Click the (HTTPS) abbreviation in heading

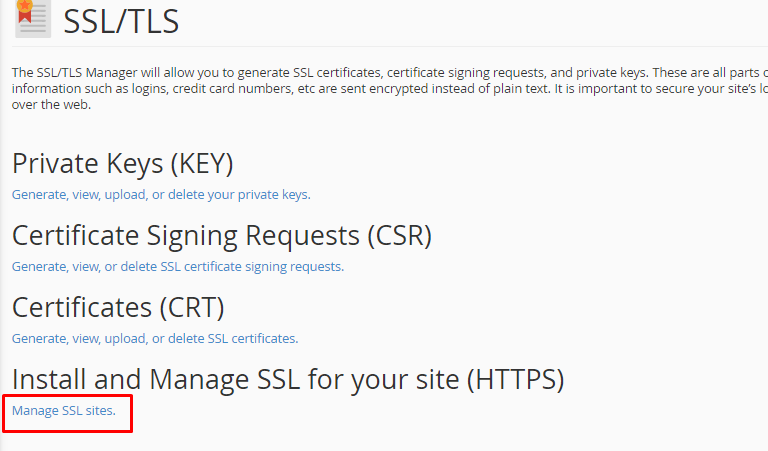pos(515,380)
